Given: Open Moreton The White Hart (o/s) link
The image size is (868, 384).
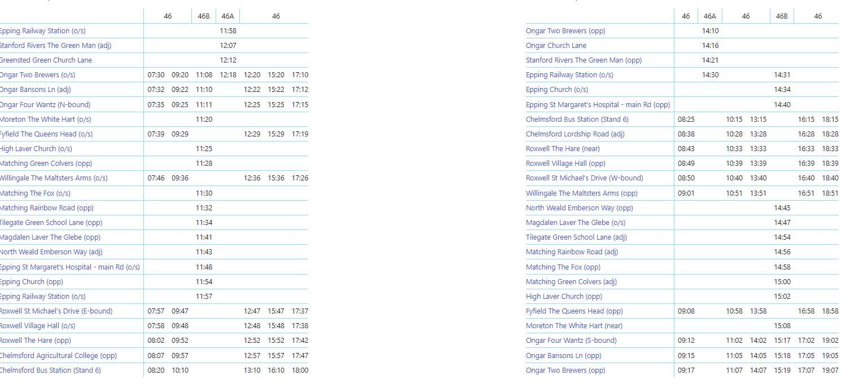Looking at the screenshot, I should pos(45,120).
